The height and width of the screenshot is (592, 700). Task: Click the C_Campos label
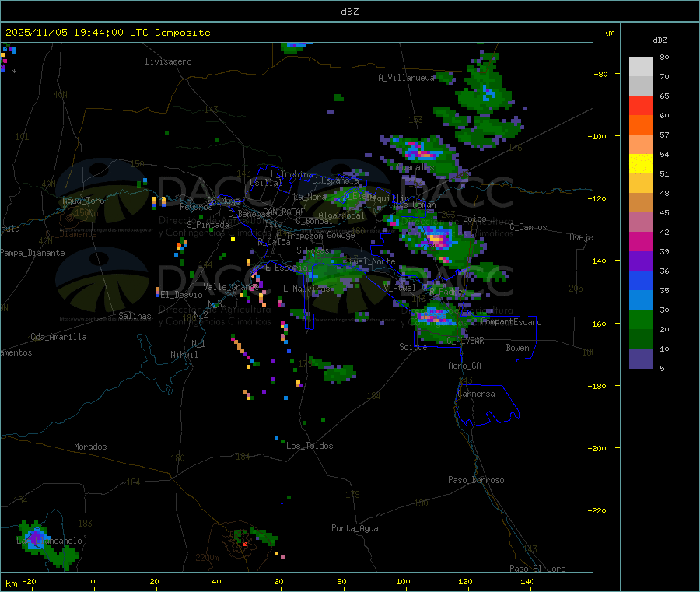click(x=529, y=227)
